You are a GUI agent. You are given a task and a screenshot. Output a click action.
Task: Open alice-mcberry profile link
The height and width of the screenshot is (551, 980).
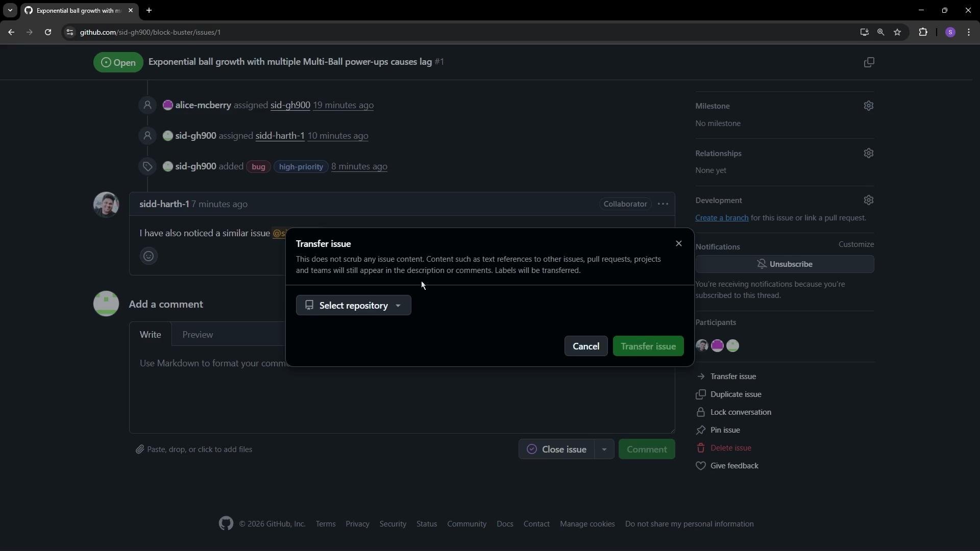coord(203,105)
